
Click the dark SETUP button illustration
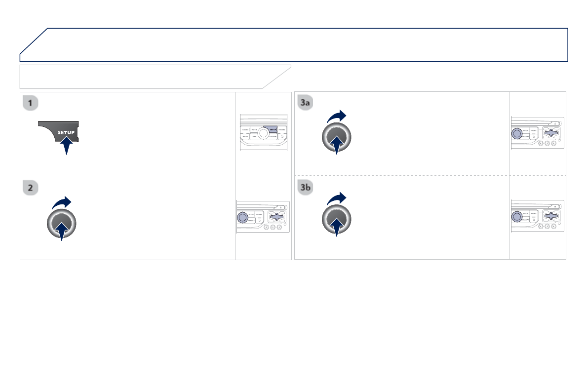[59, 131]
